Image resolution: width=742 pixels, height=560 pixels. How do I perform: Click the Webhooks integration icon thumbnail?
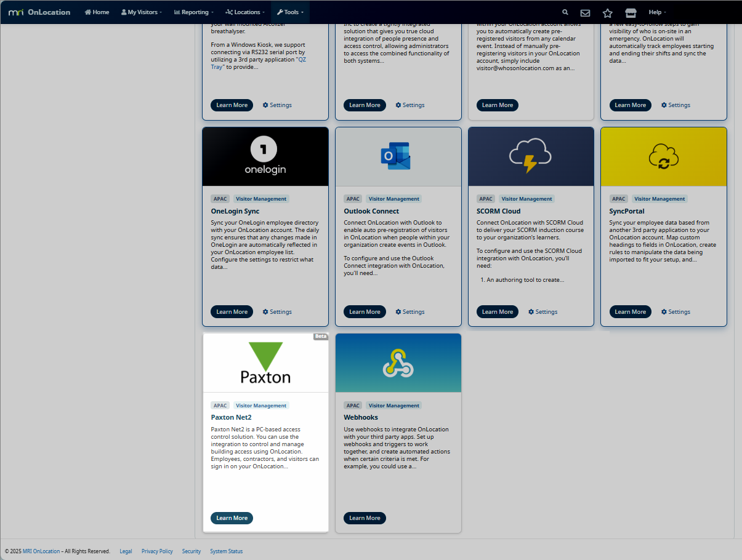tap(398, 362)
